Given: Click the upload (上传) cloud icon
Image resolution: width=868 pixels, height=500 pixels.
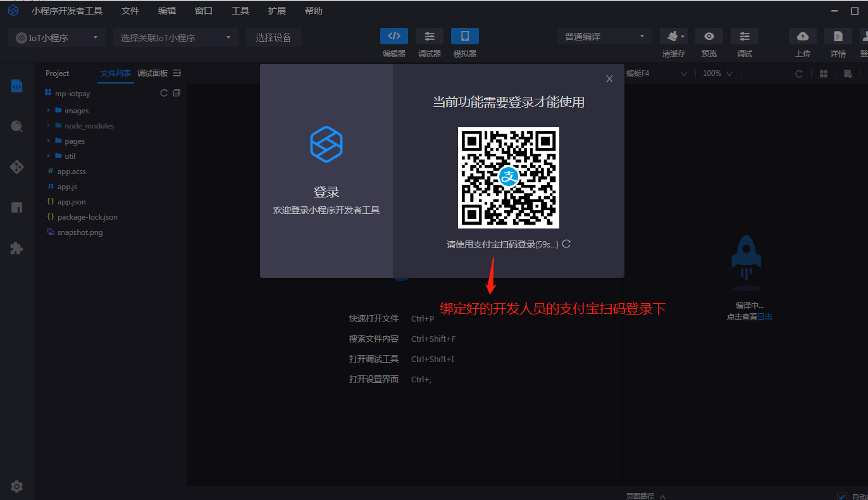Looking at the screenshot, I should 803,36.
